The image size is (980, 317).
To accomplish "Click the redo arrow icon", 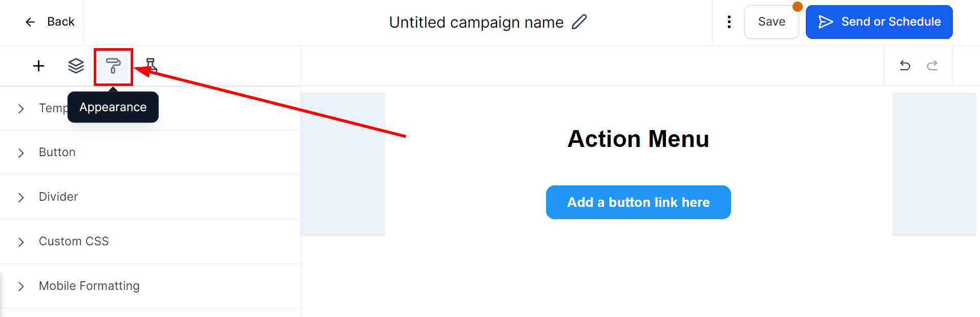I will click(932, 66).
